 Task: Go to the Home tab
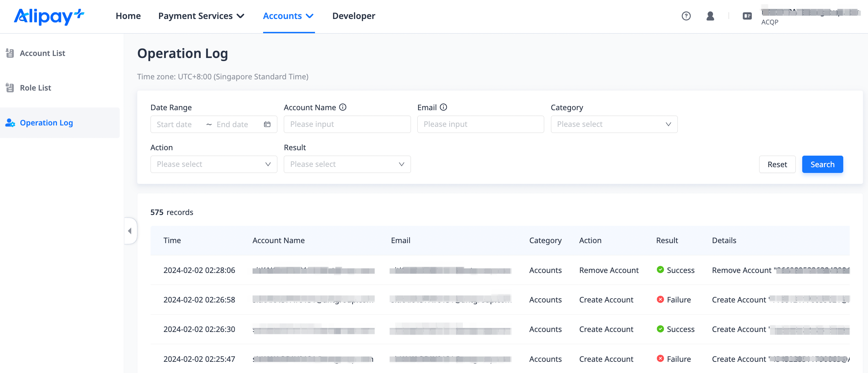128,16
